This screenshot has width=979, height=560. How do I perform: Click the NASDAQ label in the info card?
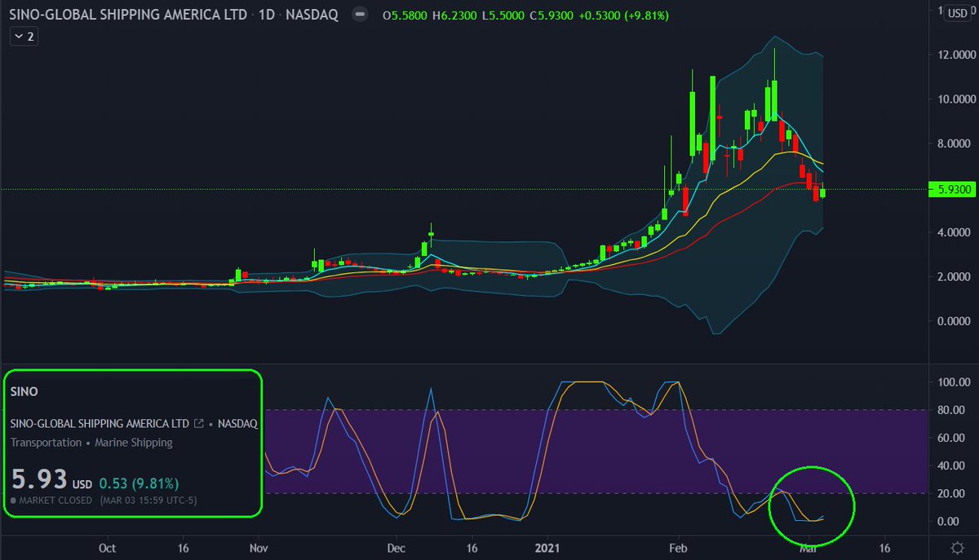(x=238, y=424)
